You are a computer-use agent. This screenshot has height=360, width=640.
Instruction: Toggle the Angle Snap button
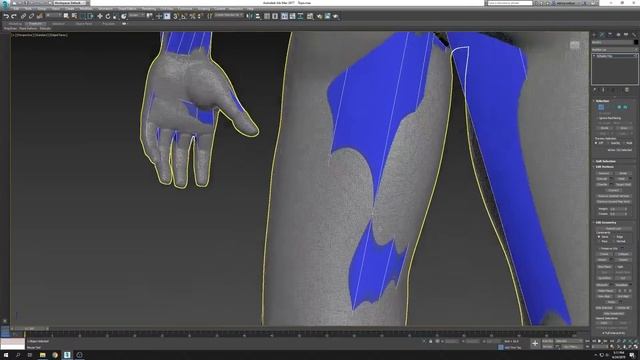coord(183,16)
